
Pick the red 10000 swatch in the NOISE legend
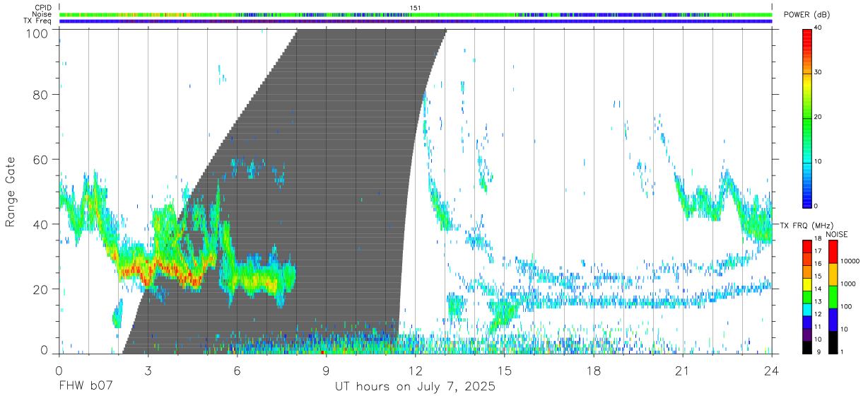pyautogui.click(x=833, y=252)
